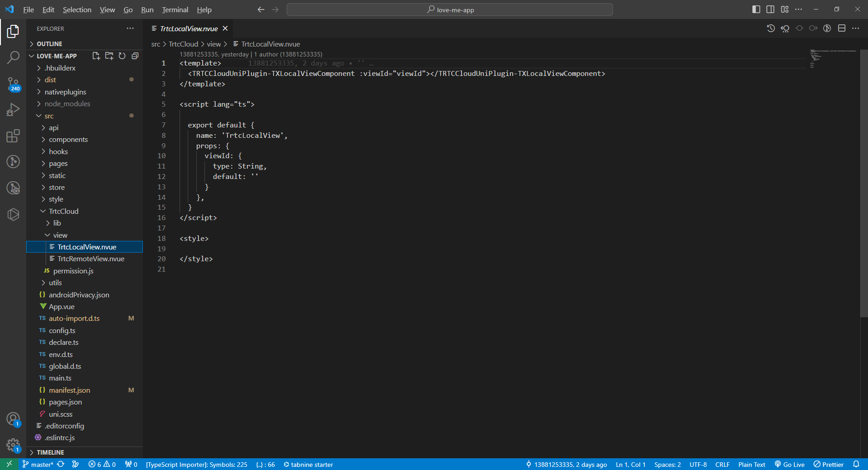
Task: Click New Folder icon in explorer header
Action: coord(109,56)
